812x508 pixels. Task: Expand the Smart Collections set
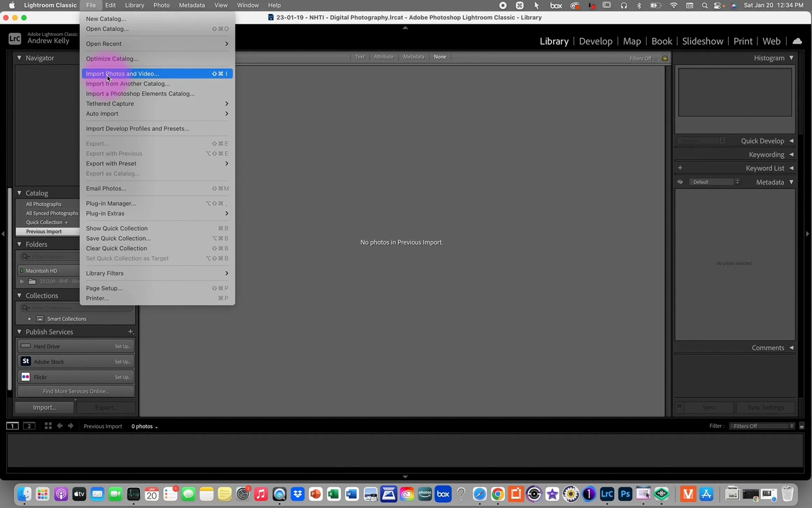30,319
